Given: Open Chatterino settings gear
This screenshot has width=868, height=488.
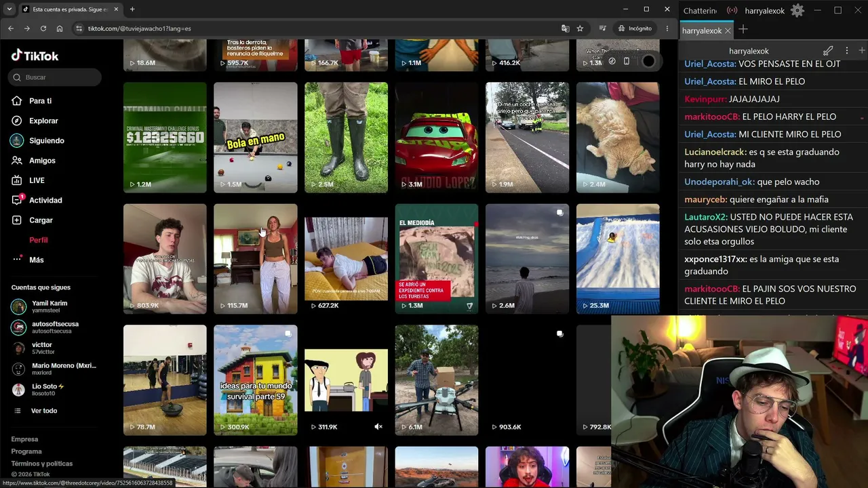Looking at the screenshot, I should point(797,11).
